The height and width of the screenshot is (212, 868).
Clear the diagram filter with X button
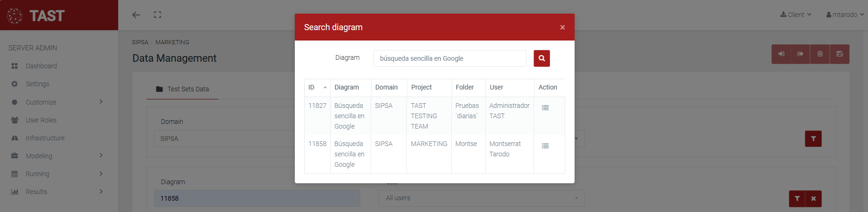point(813,199)
